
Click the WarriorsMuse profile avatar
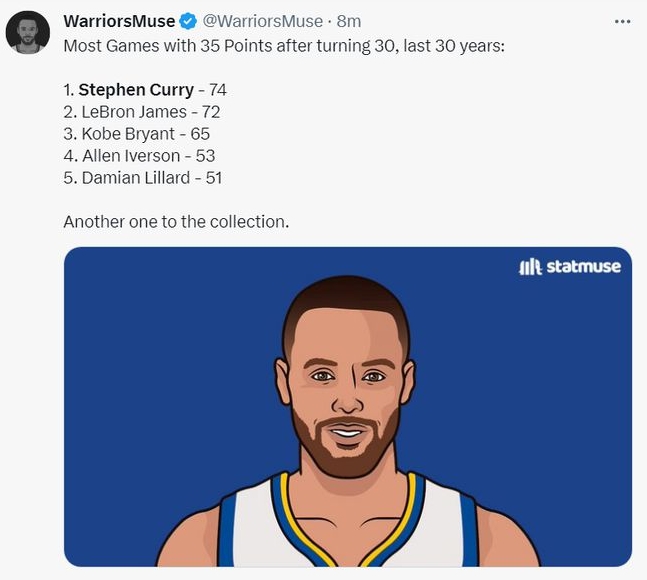(x=27, y=33)
